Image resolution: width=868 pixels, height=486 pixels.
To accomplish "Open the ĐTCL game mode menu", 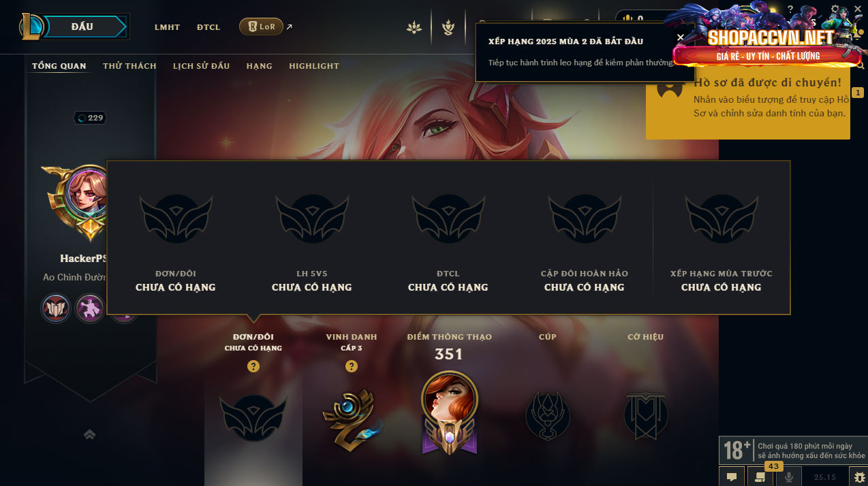I will (208, 27).
